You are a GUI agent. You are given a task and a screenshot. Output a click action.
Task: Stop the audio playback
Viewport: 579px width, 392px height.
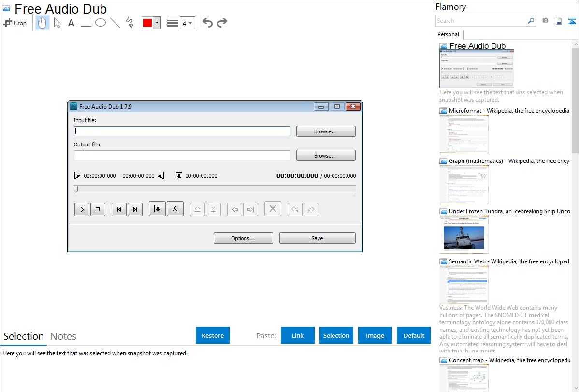coord(98,209)
